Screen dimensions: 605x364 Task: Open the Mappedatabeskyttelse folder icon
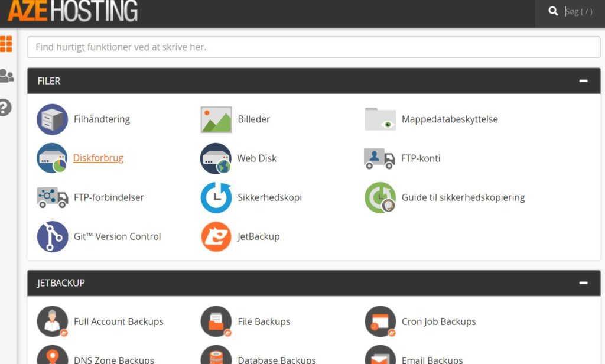click(x=380, y=119)
